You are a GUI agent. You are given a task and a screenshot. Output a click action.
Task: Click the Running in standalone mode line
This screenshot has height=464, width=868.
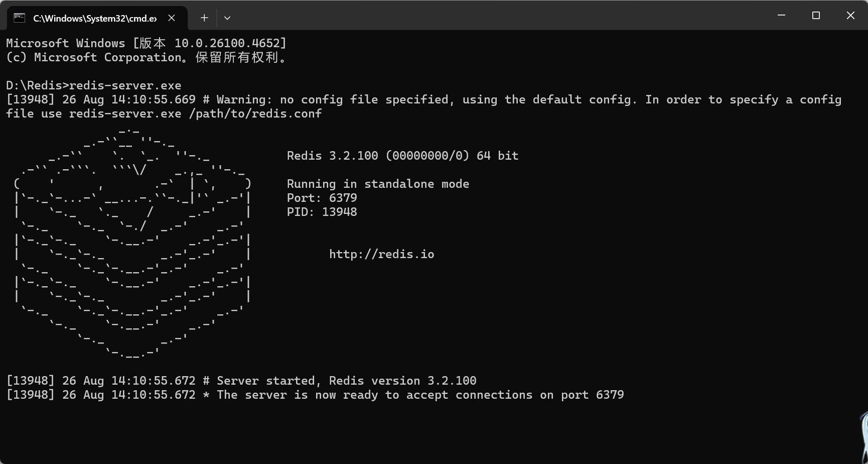pos(378,184)
